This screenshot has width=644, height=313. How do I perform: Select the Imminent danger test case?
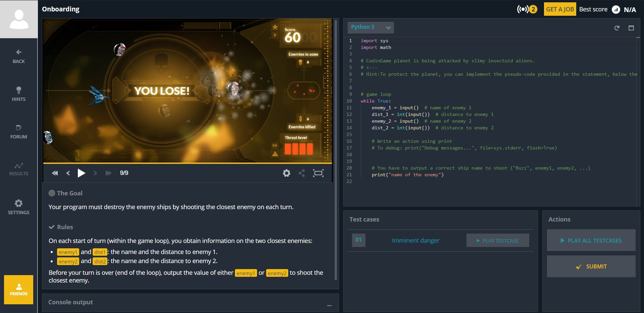point(415,240)
